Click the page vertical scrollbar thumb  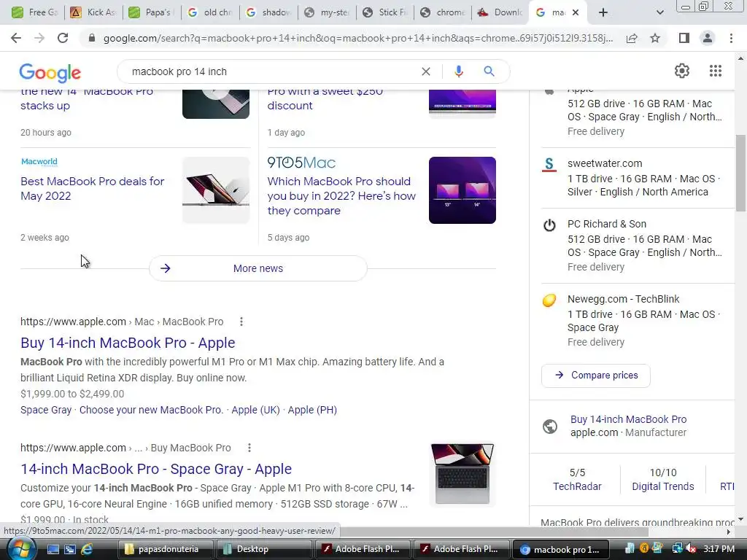[740, 172]
